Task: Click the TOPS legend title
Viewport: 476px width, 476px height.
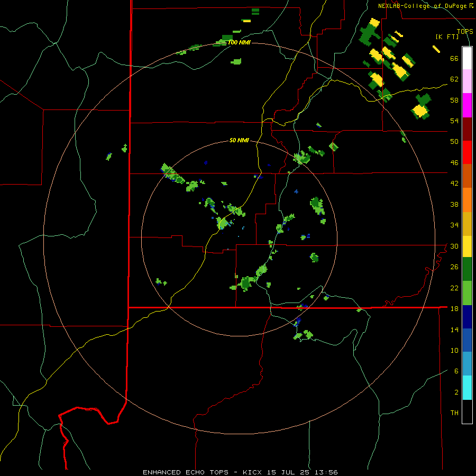Action: [x=465, y=31]
